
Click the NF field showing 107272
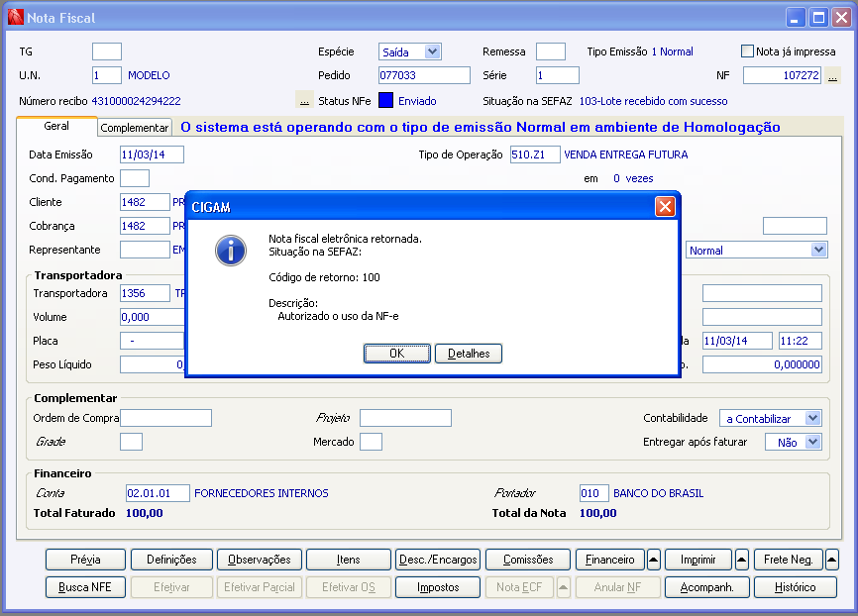[x=783, y=75]
